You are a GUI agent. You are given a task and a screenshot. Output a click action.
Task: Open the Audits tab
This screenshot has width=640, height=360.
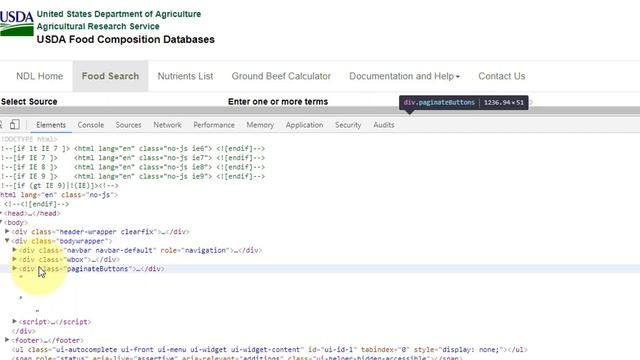pos(384,125)
